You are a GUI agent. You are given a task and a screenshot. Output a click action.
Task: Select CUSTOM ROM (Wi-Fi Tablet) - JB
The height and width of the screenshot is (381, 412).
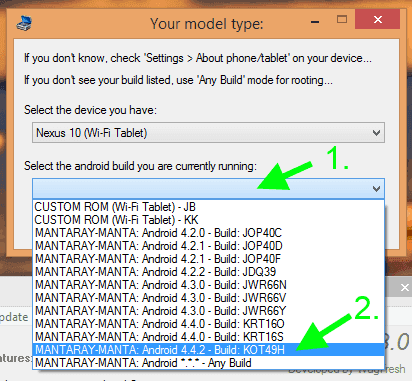tap(209, 207)
